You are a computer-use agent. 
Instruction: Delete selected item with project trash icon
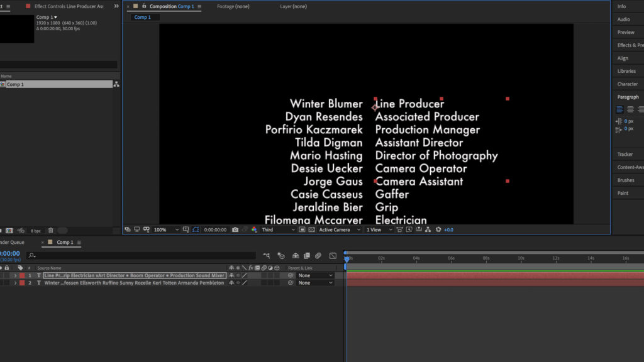coord(51,231)
